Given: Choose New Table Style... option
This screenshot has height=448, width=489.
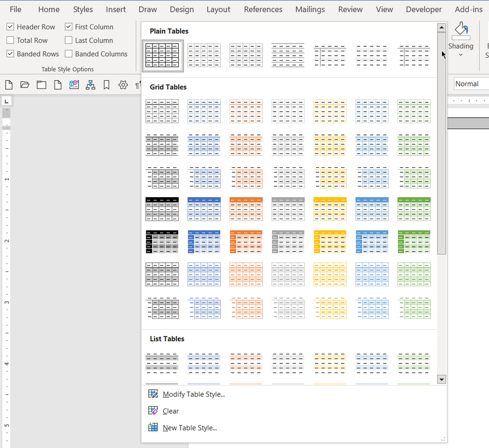Looking at the screenshot, I should 189,428.
